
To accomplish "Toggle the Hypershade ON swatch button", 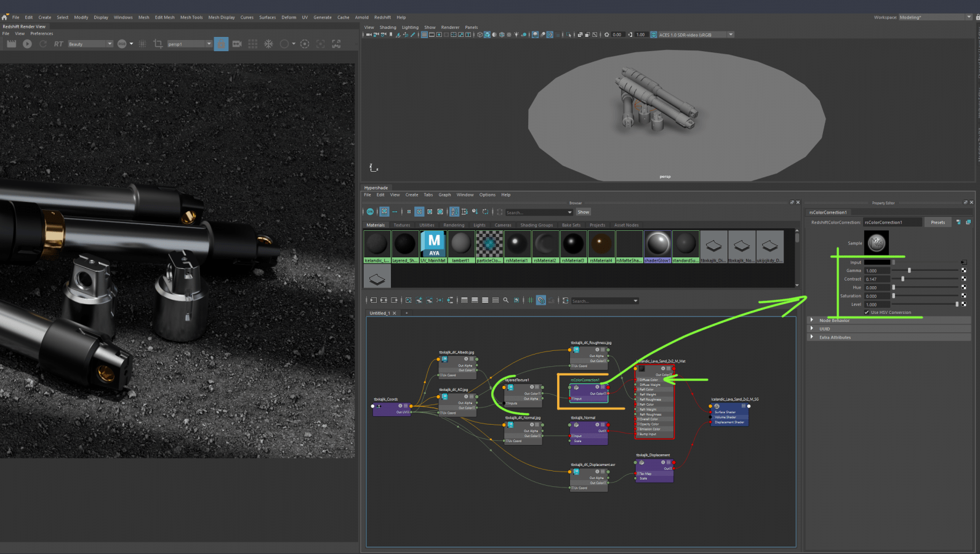I will [x=370, y=212].
